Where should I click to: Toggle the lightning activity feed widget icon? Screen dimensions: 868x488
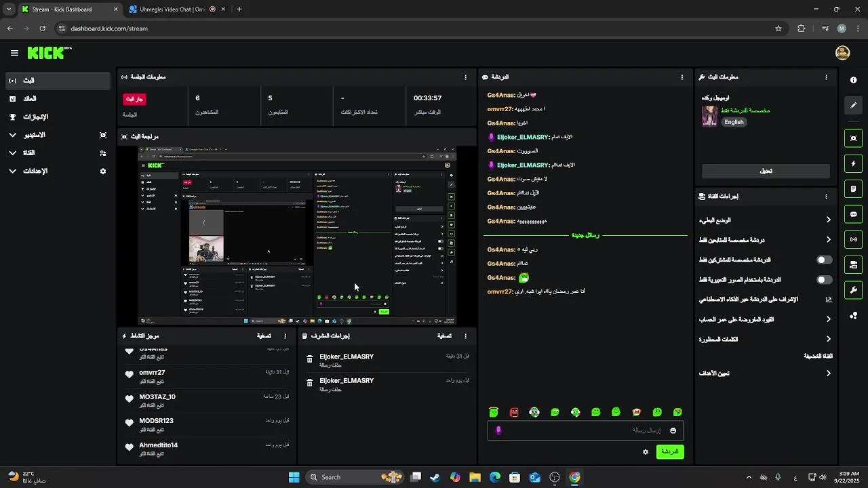853,163
